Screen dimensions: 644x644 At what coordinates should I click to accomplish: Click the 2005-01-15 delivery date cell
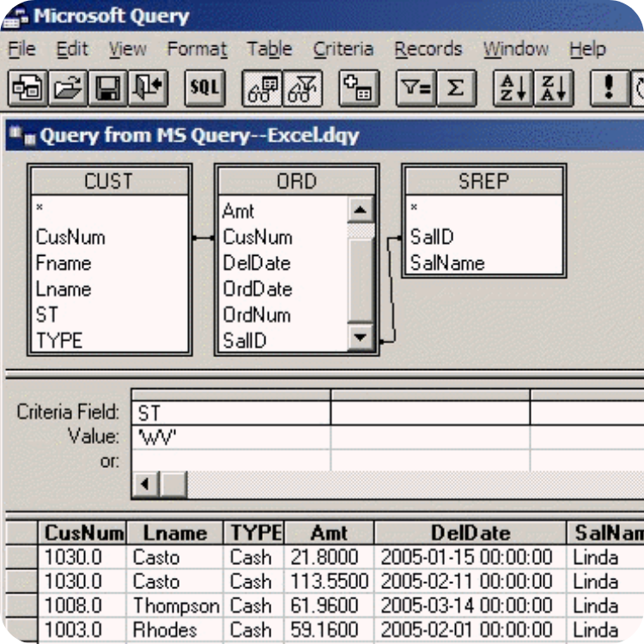pos(471,557)
